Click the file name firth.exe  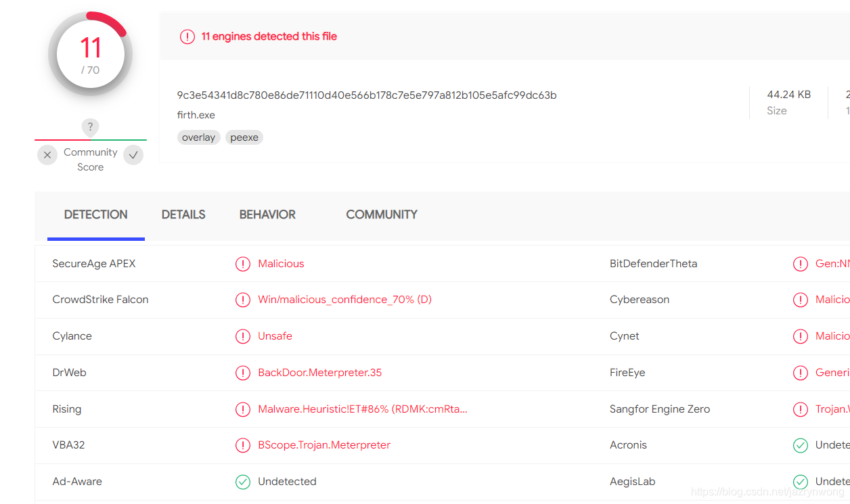point(196,115)
